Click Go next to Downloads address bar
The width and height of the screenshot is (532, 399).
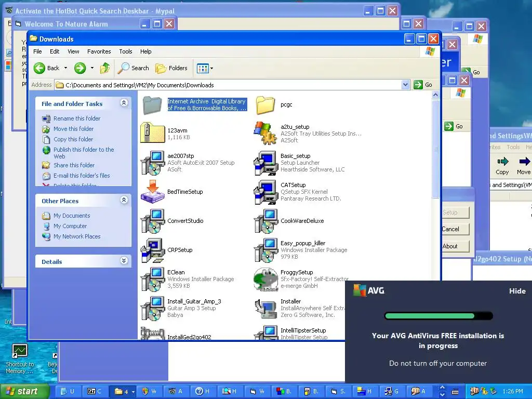tap(423, 85)
